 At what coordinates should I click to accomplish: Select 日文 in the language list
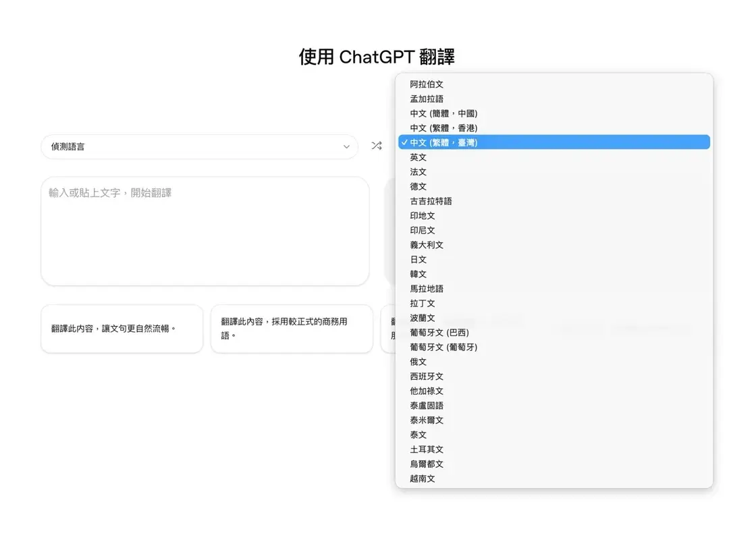(x=554, y=259)
